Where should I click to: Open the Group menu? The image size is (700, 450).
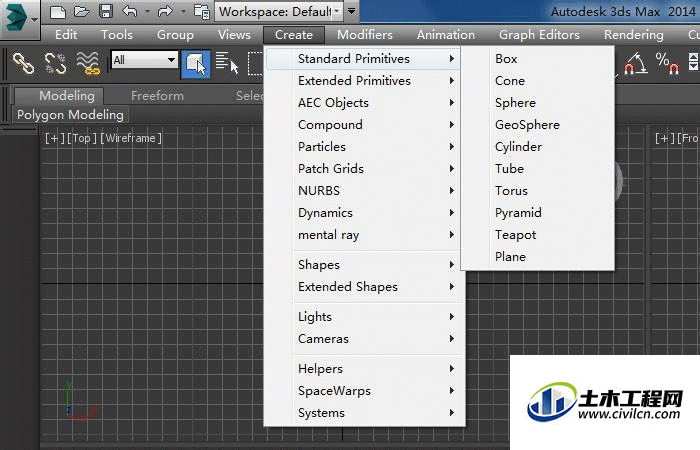pyautogui.click(x=175, y=34)
